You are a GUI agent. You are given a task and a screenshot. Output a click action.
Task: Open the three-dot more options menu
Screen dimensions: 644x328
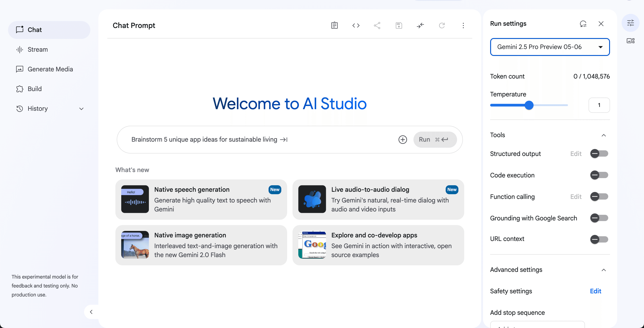pos(463,25)
